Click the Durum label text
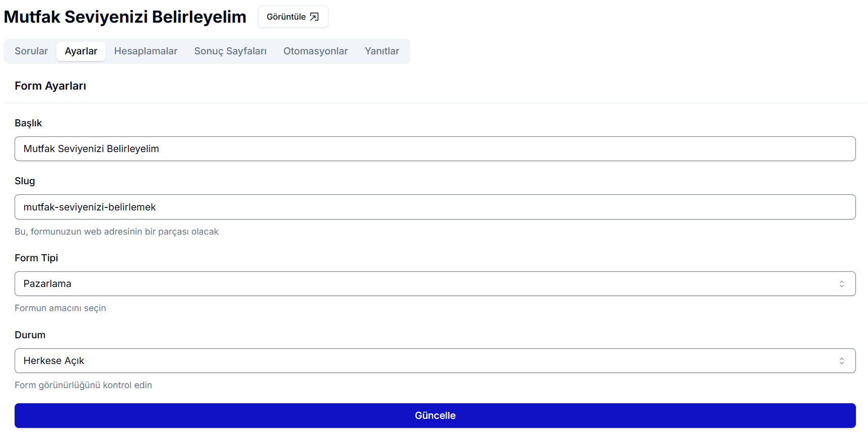 (30, 335)
